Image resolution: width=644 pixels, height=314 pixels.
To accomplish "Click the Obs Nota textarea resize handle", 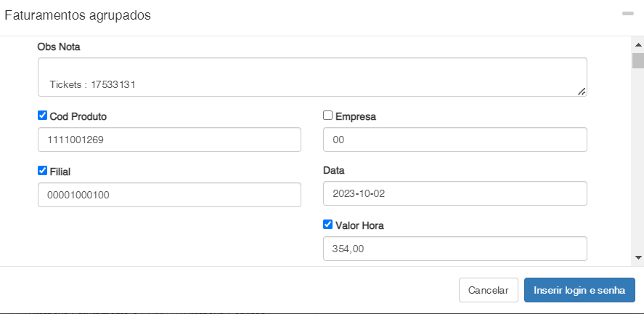I will (582, 91).
